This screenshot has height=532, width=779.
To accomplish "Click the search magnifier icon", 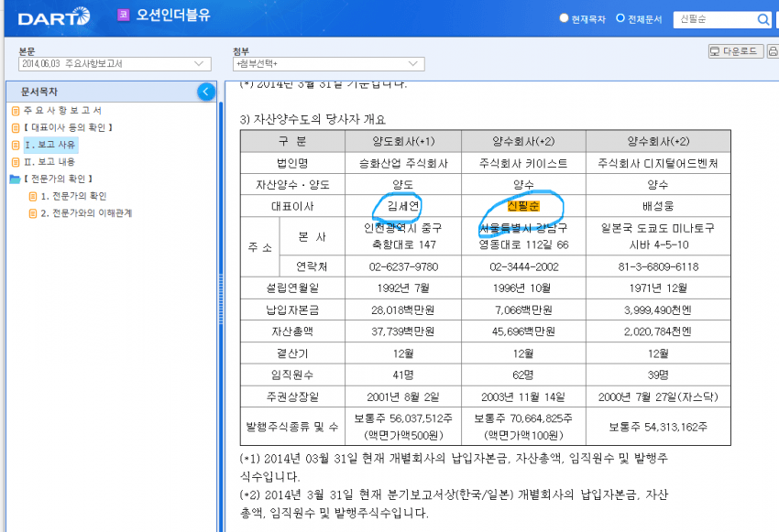I will pos(763,19).
